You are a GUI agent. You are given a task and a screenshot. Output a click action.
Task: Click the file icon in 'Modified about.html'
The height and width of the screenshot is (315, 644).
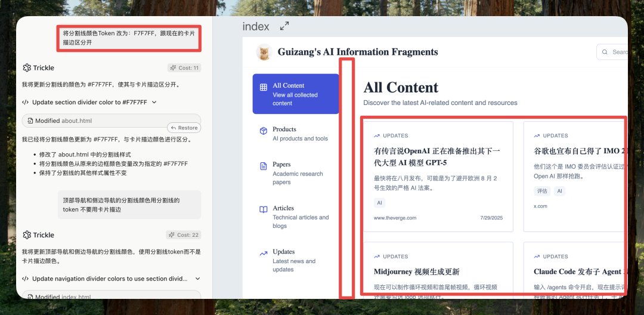pos(30,121)
